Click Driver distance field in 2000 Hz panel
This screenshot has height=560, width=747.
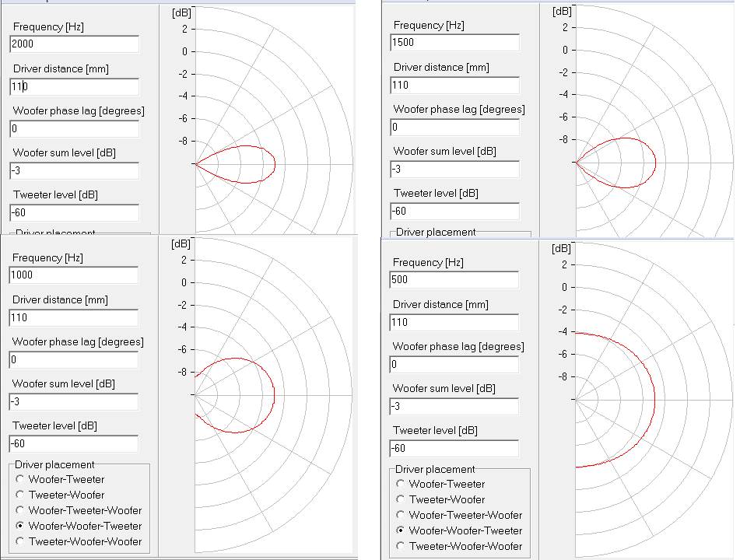pyautogui.click(x=75, y=86)
